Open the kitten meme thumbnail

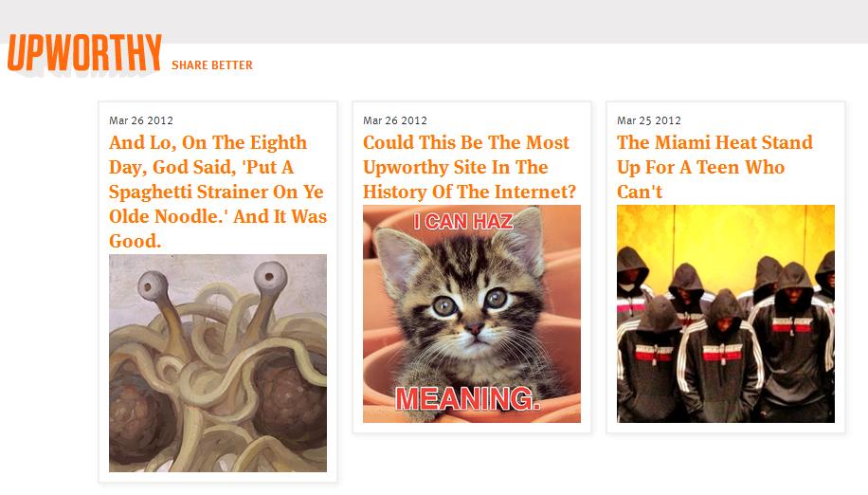[x=472, y=314]
